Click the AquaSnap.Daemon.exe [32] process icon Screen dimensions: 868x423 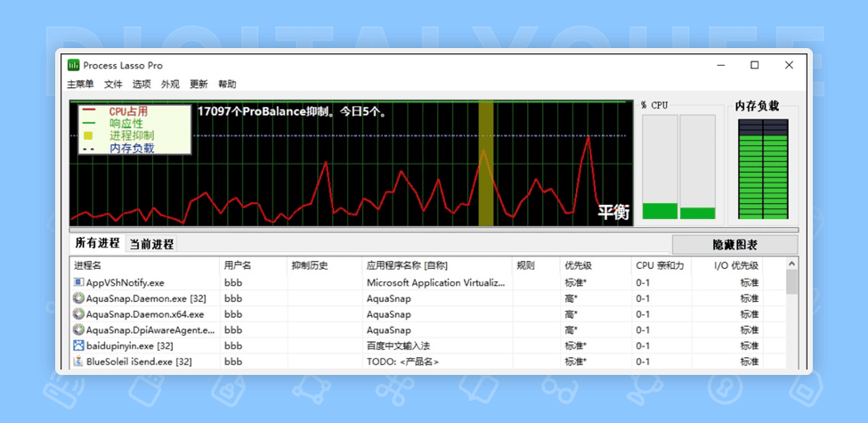tap(78, 298)
